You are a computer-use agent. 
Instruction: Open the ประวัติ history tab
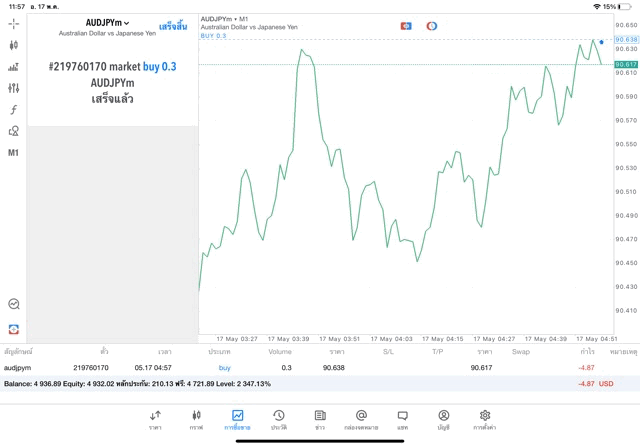pyautogui.click(x=279, y=420)
